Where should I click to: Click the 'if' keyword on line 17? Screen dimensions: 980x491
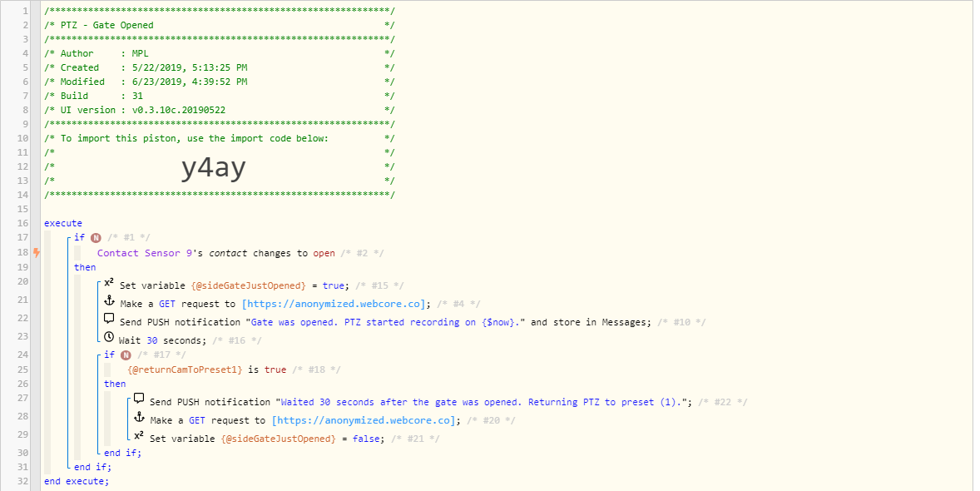[79, 237]
